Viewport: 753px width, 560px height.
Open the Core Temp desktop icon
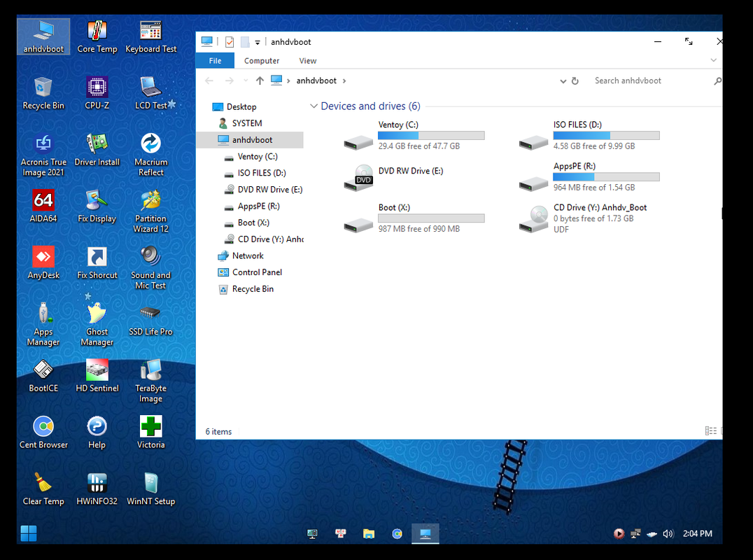97,36
